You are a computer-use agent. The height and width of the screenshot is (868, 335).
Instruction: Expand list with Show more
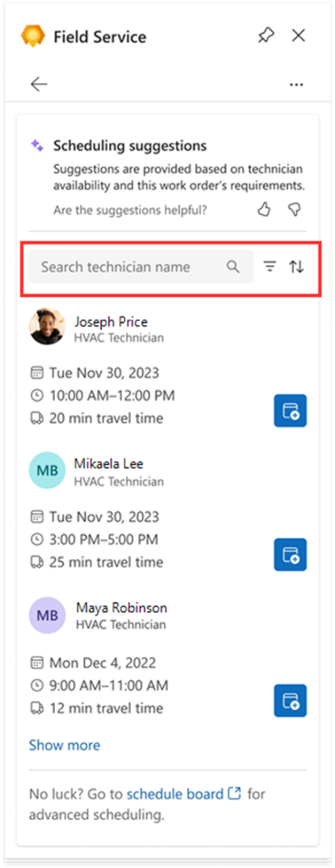[x=65, y=745]
